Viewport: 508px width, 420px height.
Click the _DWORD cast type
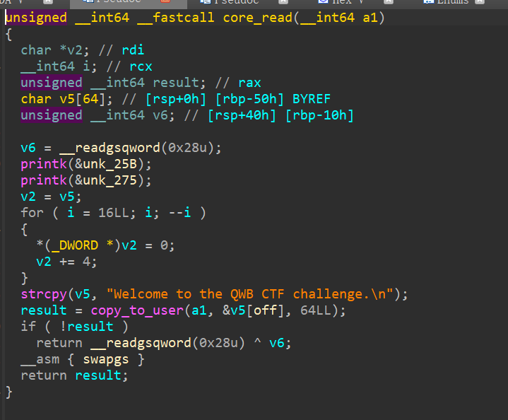point(74,245)
